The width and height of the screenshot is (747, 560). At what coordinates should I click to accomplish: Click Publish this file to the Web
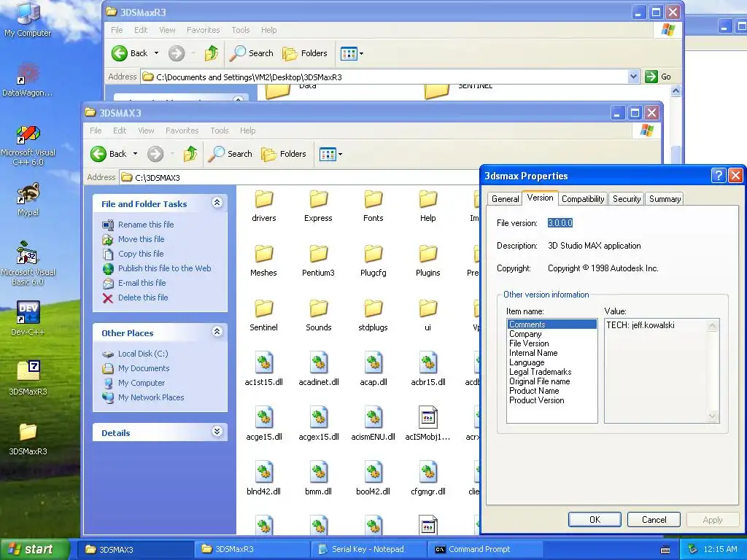[x=164, y=268]
